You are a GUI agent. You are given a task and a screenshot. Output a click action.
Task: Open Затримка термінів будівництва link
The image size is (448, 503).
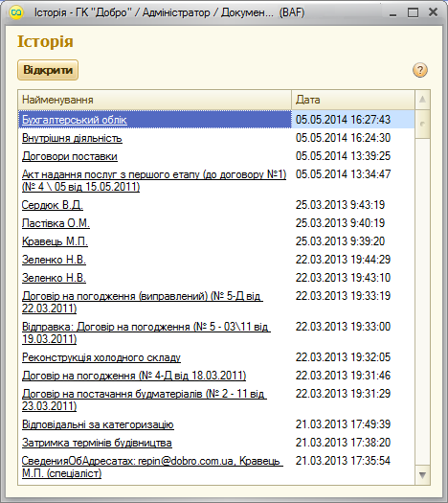(97, 443)
